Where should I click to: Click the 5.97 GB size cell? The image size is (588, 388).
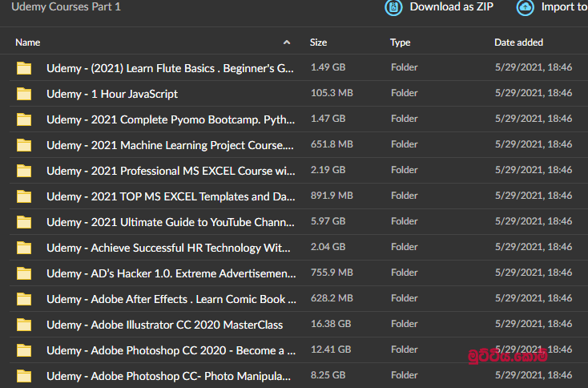[x=328, y=221]
